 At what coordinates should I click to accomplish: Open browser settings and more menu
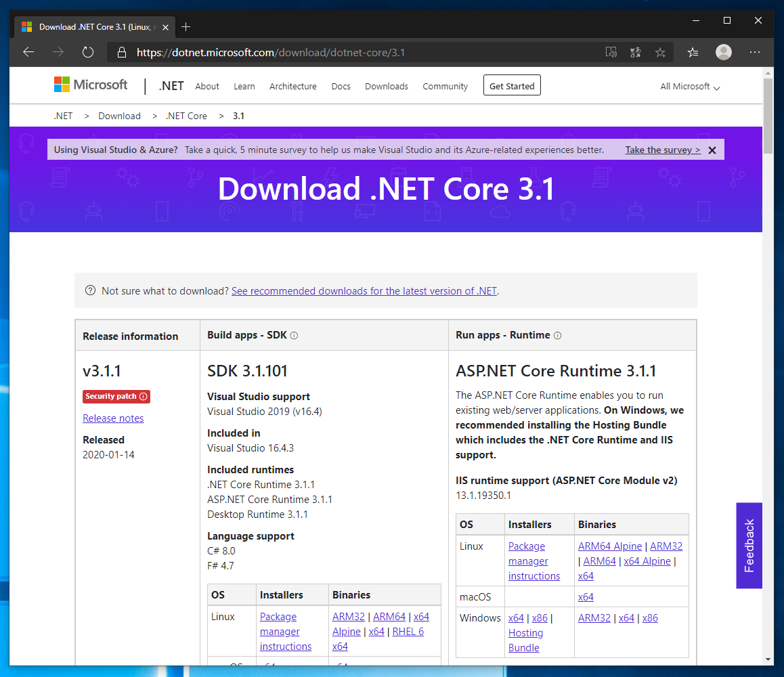[756, 52]
